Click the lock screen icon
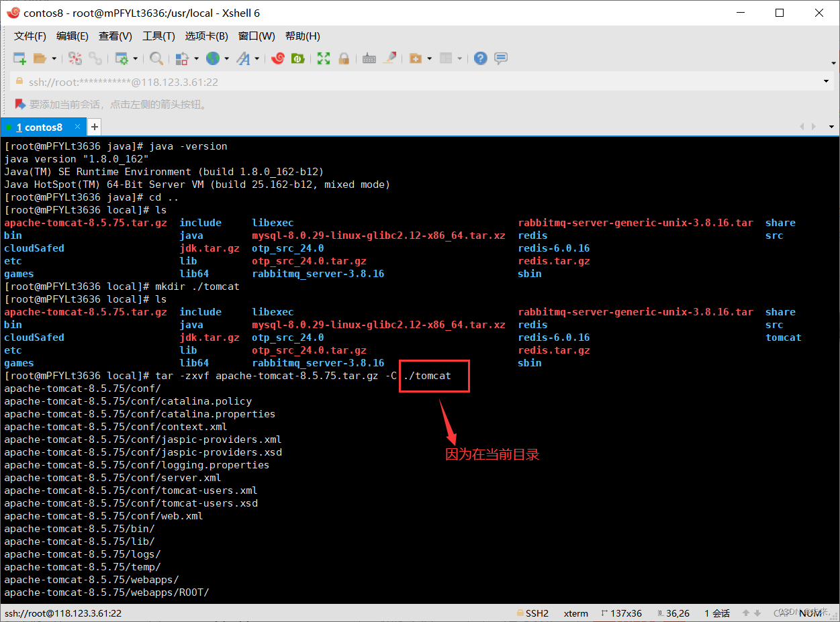Viewport: 840px width, 622px height. [344, 58]
